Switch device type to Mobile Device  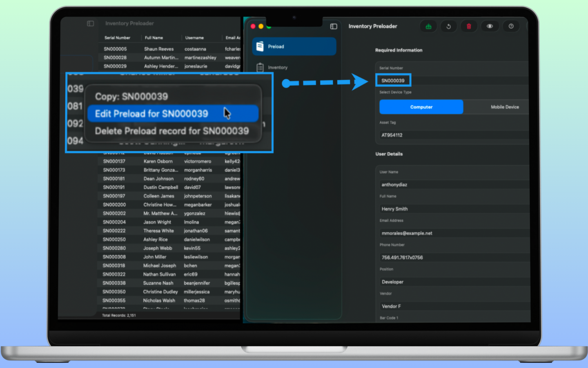[x=504, y=107]
